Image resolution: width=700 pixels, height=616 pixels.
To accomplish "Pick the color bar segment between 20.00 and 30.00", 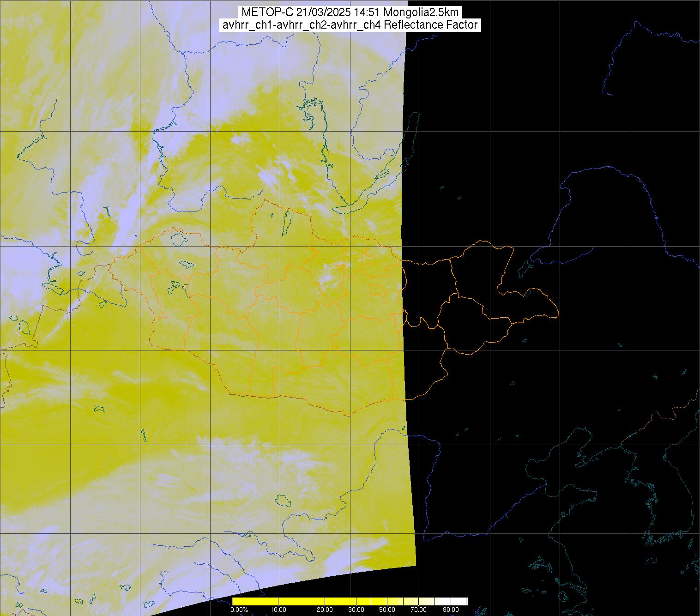I will click(340, 601).
